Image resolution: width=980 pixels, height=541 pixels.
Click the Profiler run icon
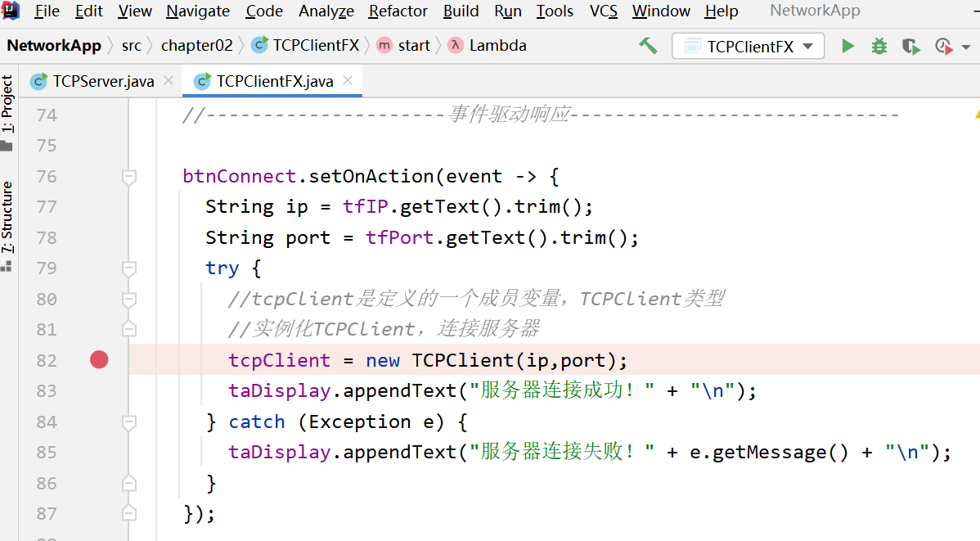(944, 47)
